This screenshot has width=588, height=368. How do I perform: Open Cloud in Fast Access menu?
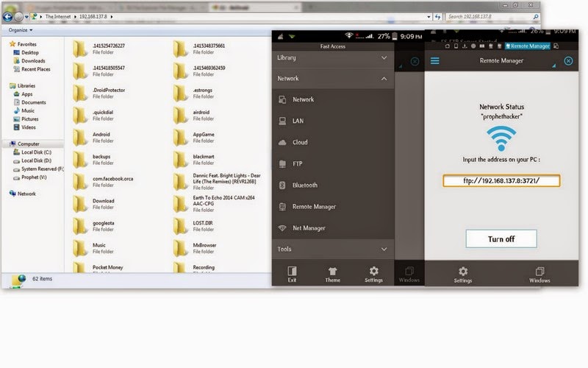tap(333, 142)
